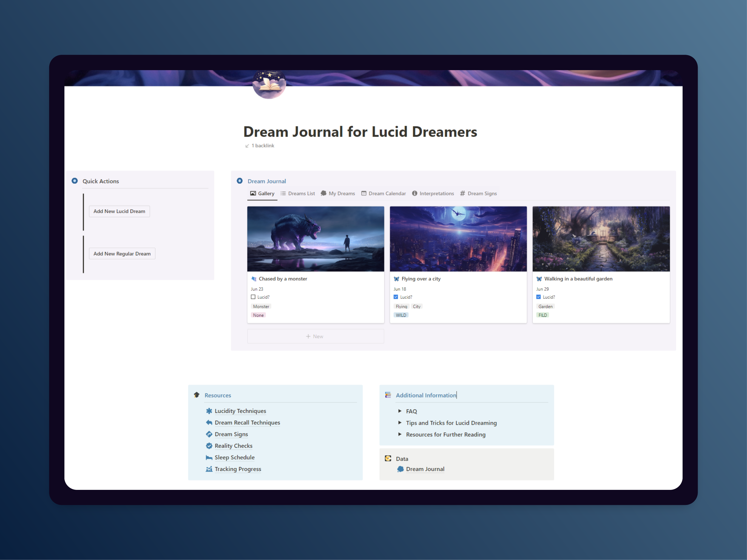
Task: Expand Resources for Further Reading toggle
Action: pyautogui.click(x=400, y=434)
